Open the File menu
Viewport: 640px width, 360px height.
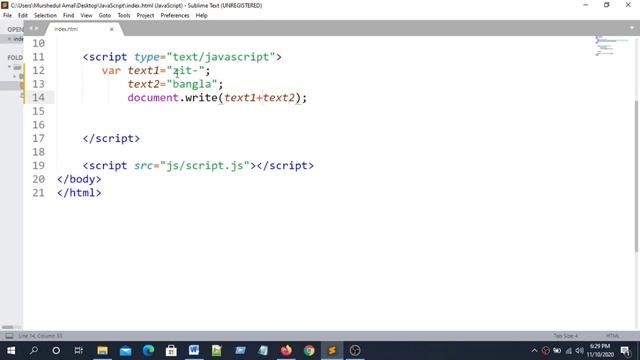[x=7, y=16]
